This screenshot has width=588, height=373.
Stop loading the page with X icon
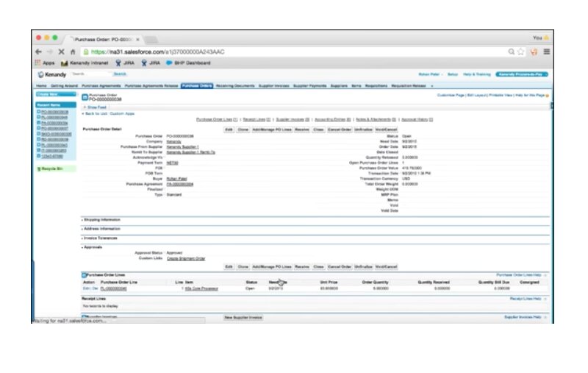60,52
